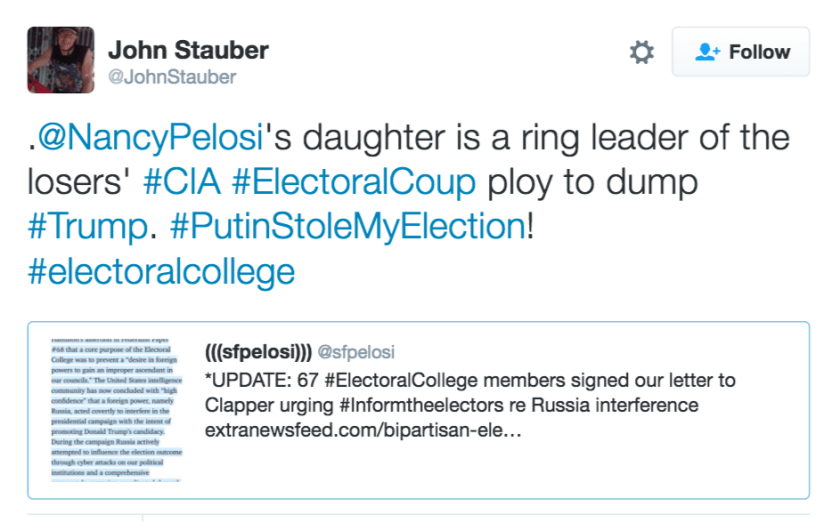Open the #electoralcollege hashtag link

(x=161, y=271)
